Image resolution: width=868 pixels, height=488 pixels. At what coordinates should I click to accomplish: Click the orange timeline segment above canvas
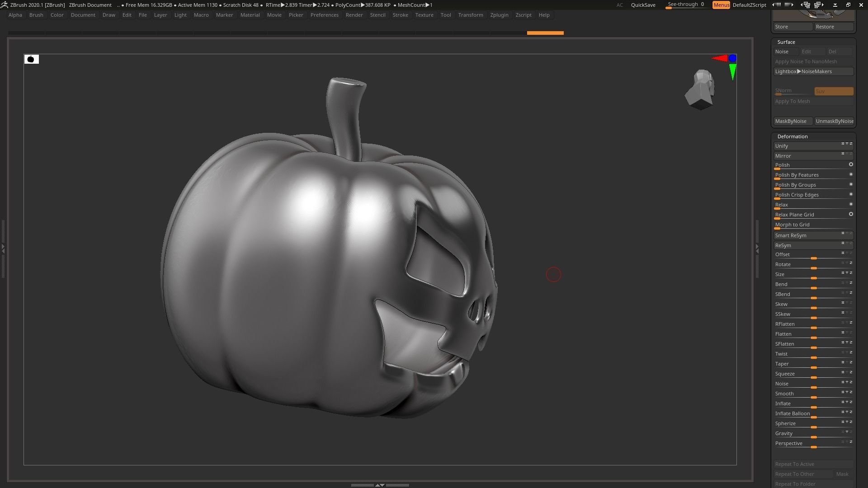(545, 33)
